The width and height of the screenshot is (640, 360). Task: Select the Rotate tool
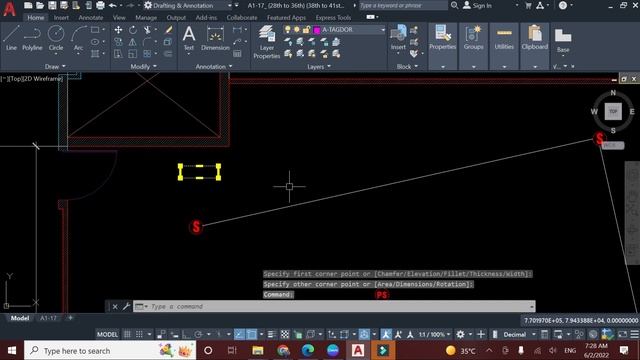tap(133, 30)
